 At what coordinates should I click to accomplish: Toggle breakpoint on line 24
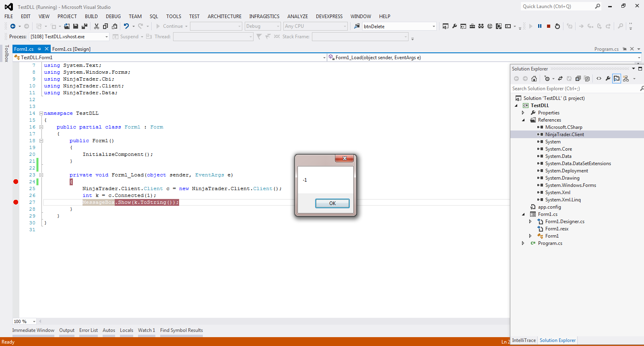[x=16, y=182]
